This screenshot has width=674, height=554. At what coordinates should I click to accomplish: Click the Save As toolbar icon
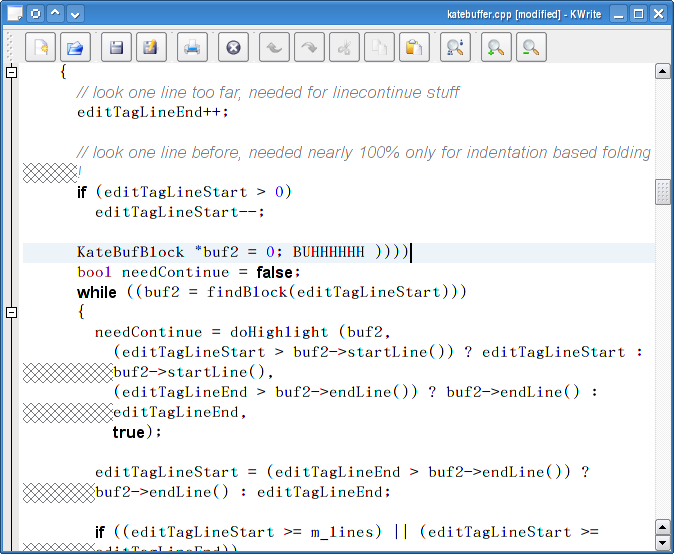pyautogui.click(x=151, y=47)
